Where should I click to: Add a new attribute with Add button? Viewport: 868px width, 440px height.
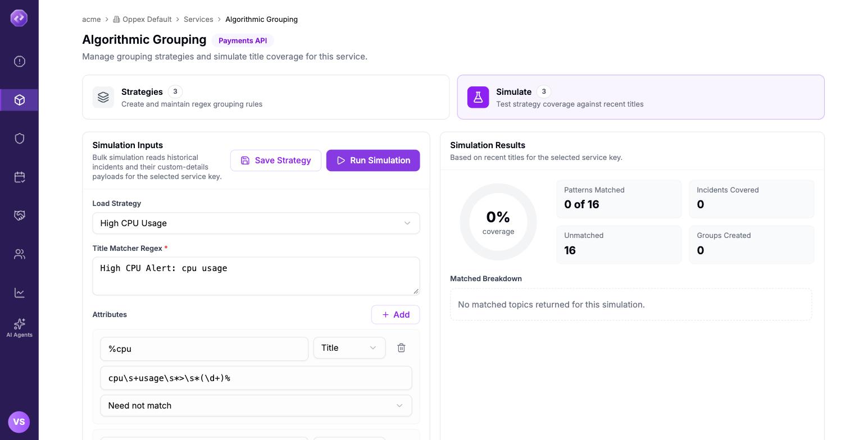coord(396,315)
